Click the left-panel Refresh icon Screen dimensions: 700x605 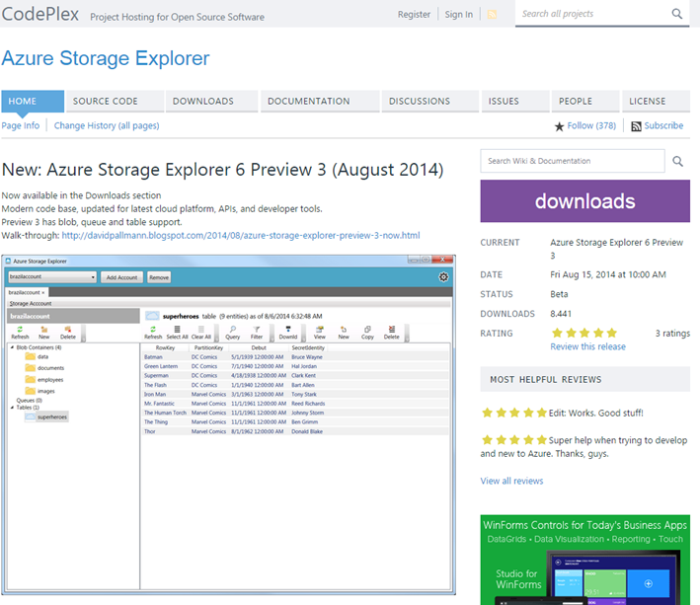(20, 330)
